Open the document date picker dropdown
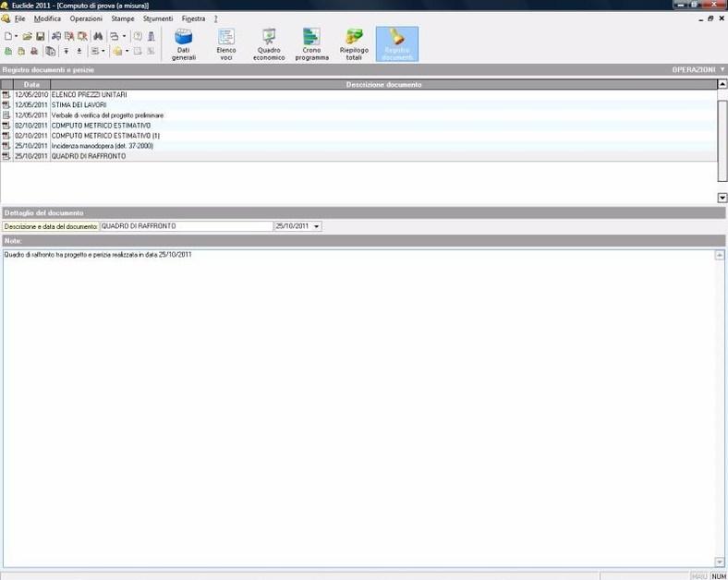The height and width of the screenshot is (580, 728). coord(317,226)
